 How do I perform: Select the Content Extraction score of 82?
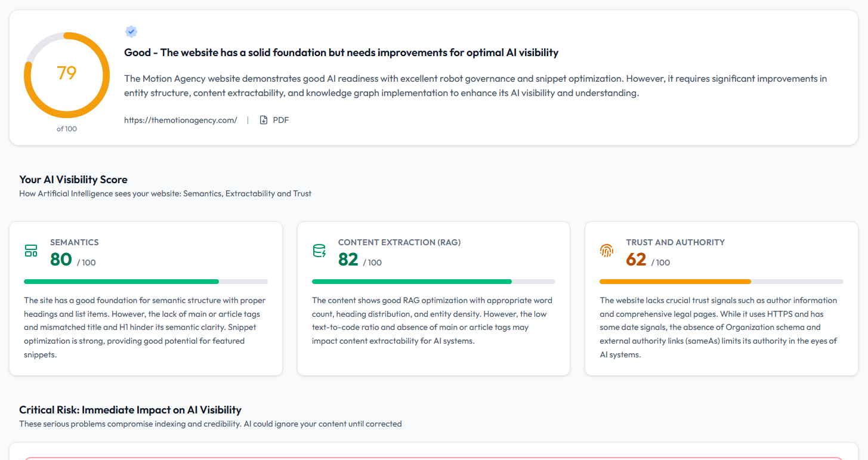[x=348, y=260]
